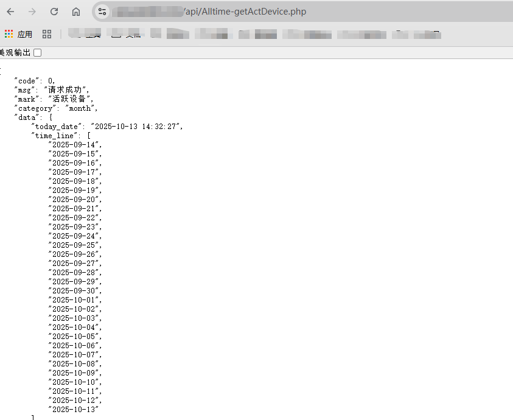Click the "msg": "请求成功" line
Viewport: 513px width, 420px height.
click(51, 89)
